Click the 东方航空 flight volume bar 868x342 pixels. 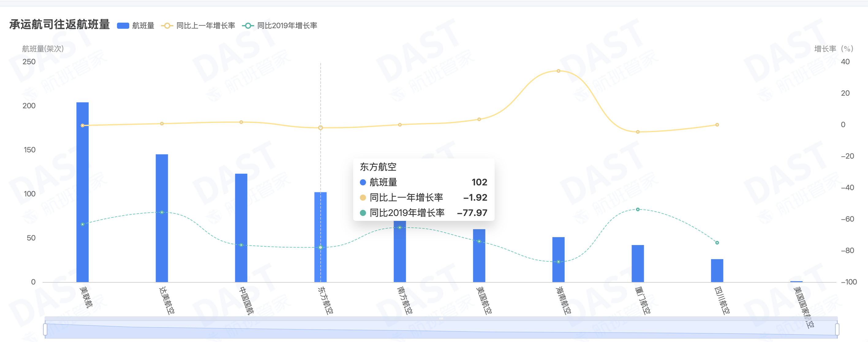tap(320, 237)
